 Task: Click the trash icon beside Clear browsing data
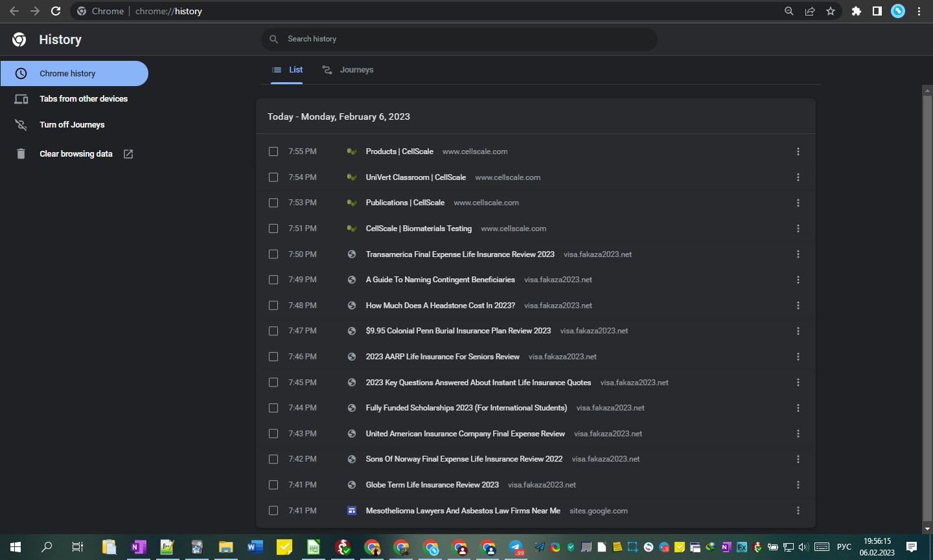pyautogui.click(x=21, y=153)
